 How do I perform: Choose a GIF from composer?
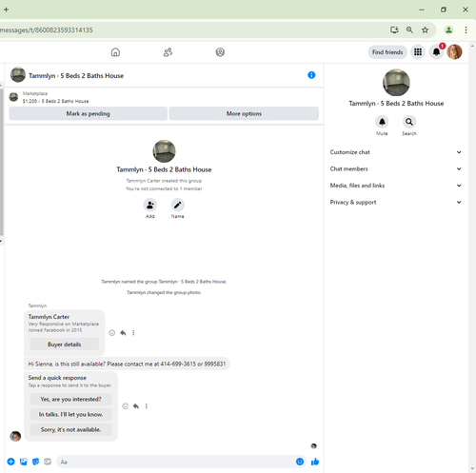(48, 462)
